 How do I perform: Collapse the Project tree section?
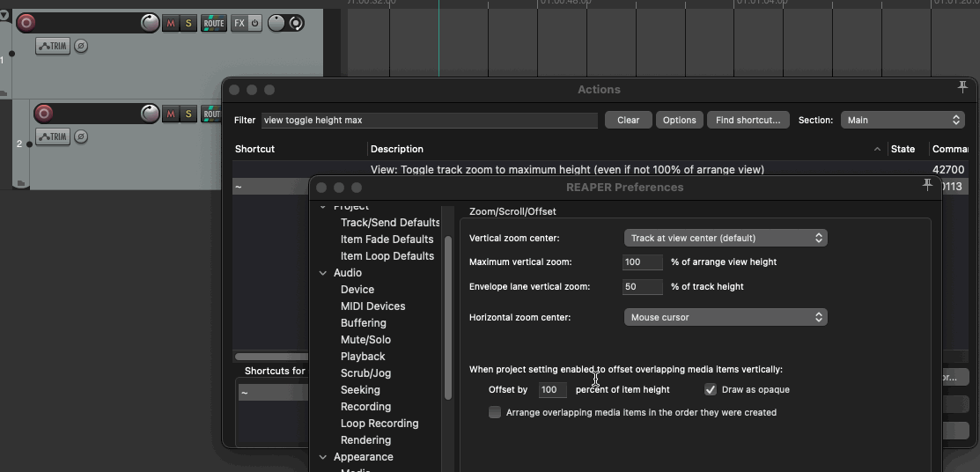click(323, 207)
